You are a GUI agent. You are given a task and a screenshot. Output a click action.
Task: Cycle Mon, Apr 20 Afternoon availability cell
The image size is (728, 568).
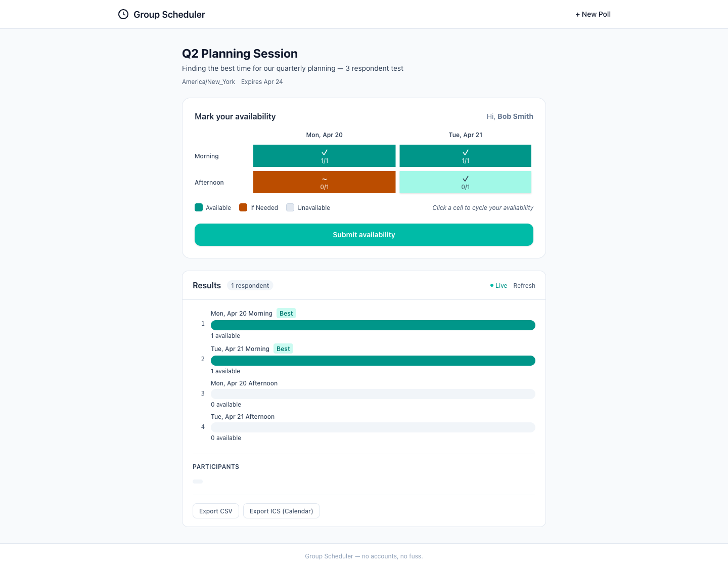pos(324,182)
